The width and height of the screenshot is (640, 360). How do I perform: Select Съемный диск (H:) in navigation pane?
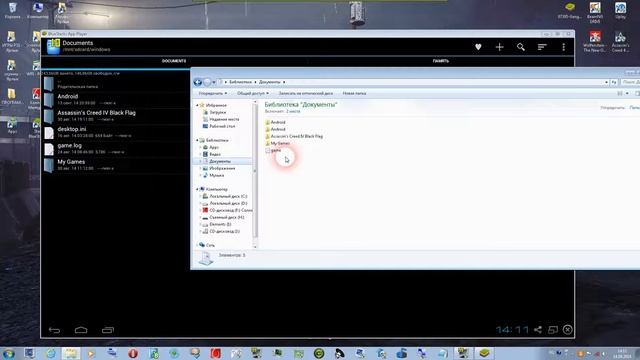pyautogui.click(x=227, y=218)
